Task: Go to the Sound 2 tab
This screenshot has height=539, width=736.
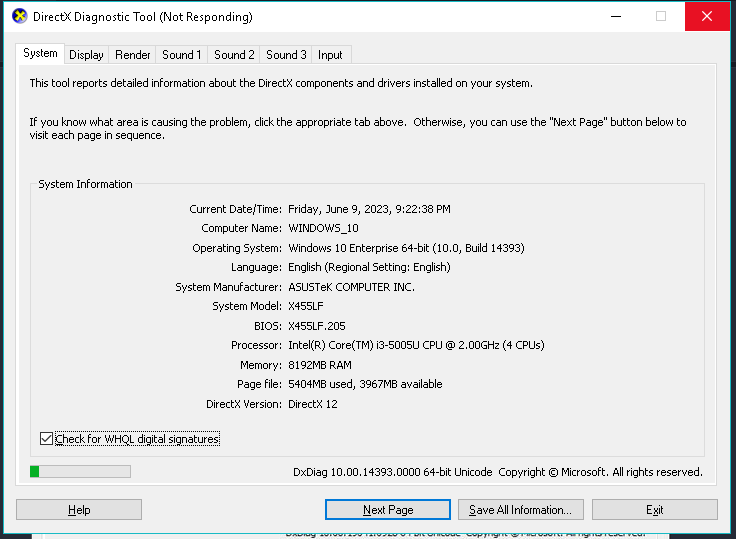Action: tap(234, 55)
